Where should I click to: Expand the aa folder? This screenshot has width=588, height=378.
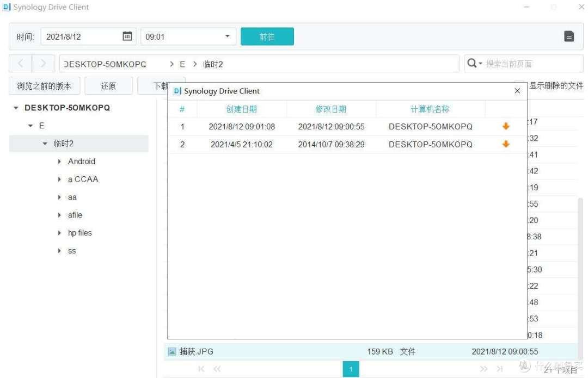click(x=59, y=197)
